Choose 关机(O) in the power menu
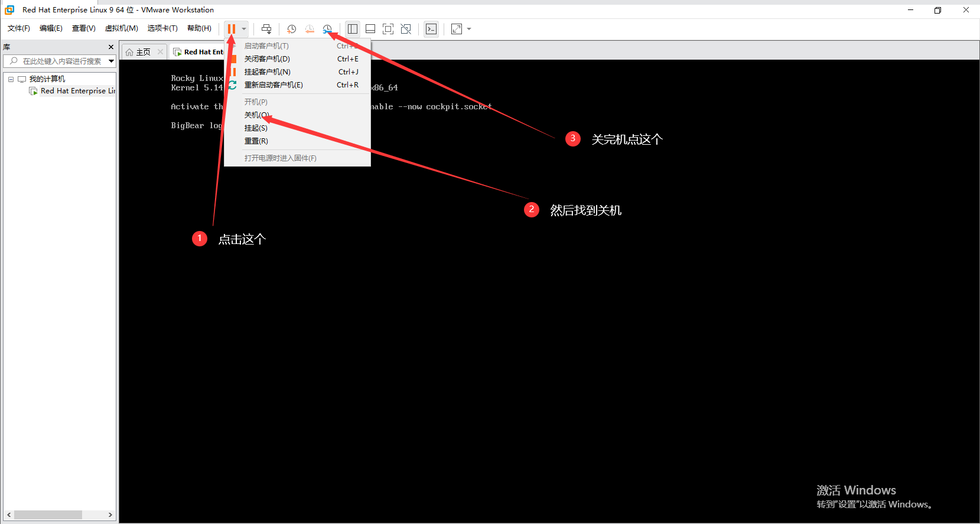980x524 pixels. (x=298, y=115)
